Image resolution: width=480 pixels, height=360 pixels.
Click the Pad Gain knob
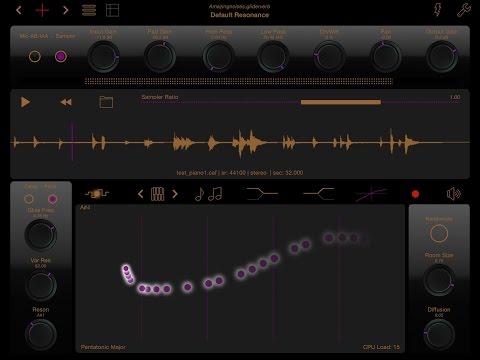tap(160, 57)
